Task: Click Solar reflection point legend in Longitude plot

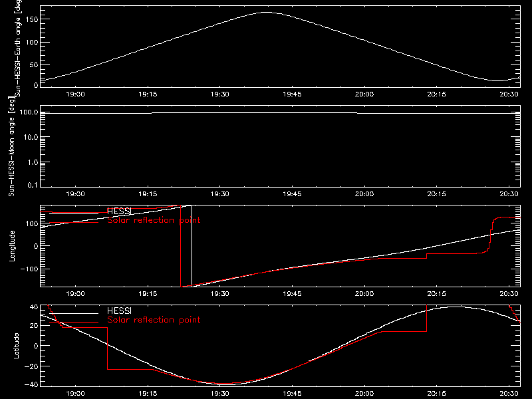Action: [x=154, y=220]
